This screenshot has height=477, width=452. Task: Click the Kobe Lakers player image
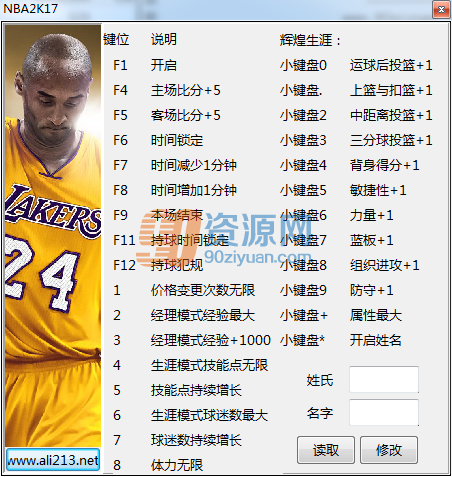[x=53, y=235]
